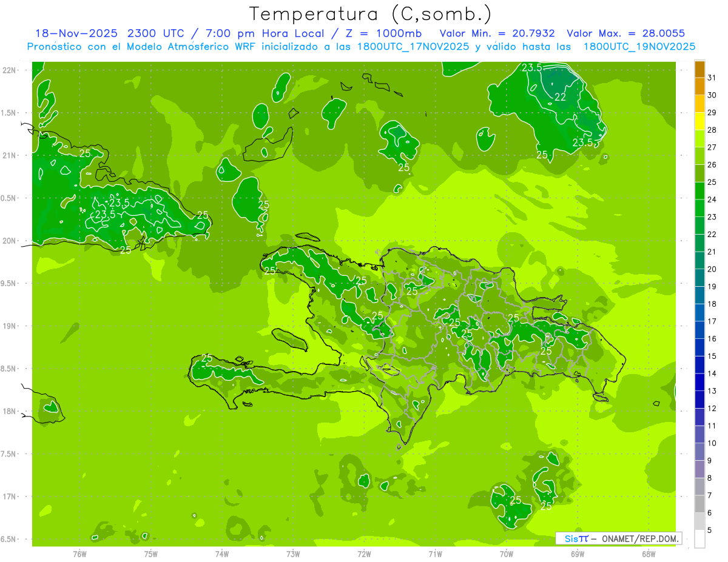This screenshot has height=562, width=728.
Task: Click the 70W longitude axis label
Action: point(507,554)
